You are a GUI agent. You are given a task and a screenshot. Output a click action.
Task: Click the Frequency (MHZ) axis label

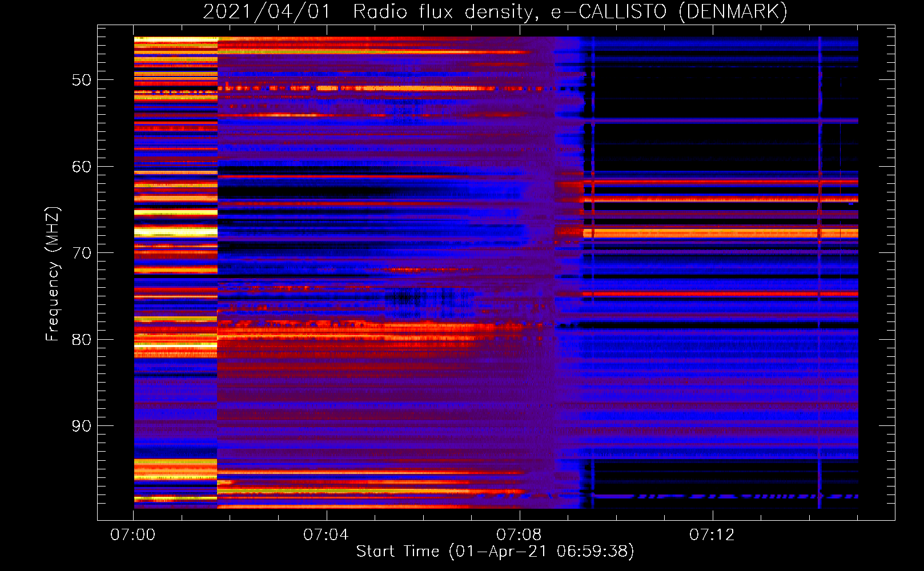[53, 274]
